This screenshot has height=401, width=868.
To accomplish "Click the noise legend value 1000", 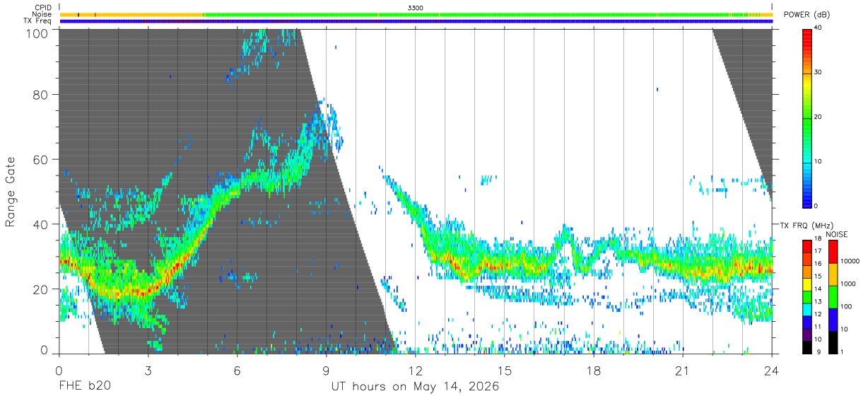I will coord(848,284).
